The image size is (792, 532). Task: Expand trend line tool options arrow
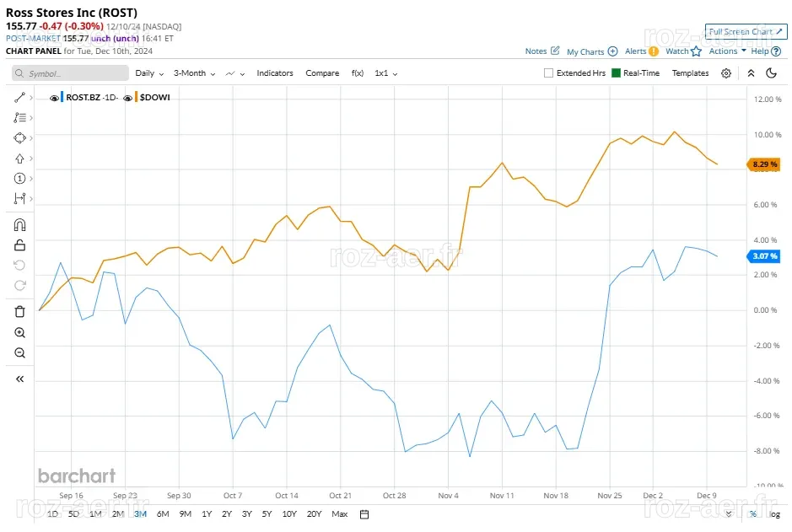(31, 98)
